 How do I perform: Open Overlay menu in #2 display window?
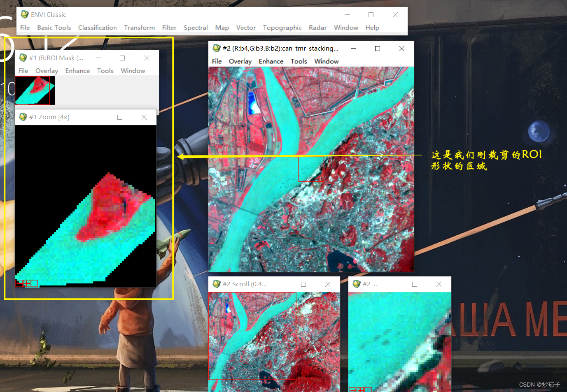(240, 61)
